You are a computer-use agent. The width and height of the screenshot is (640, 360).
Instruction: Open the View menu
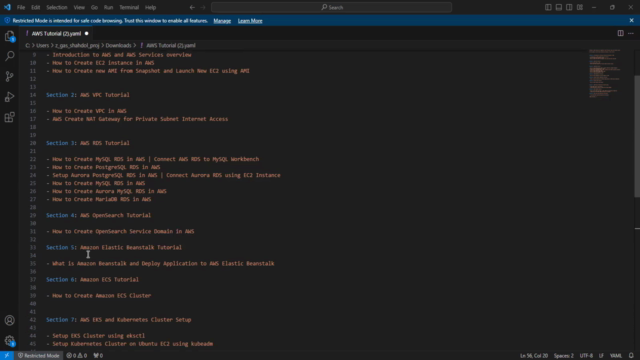79,7
